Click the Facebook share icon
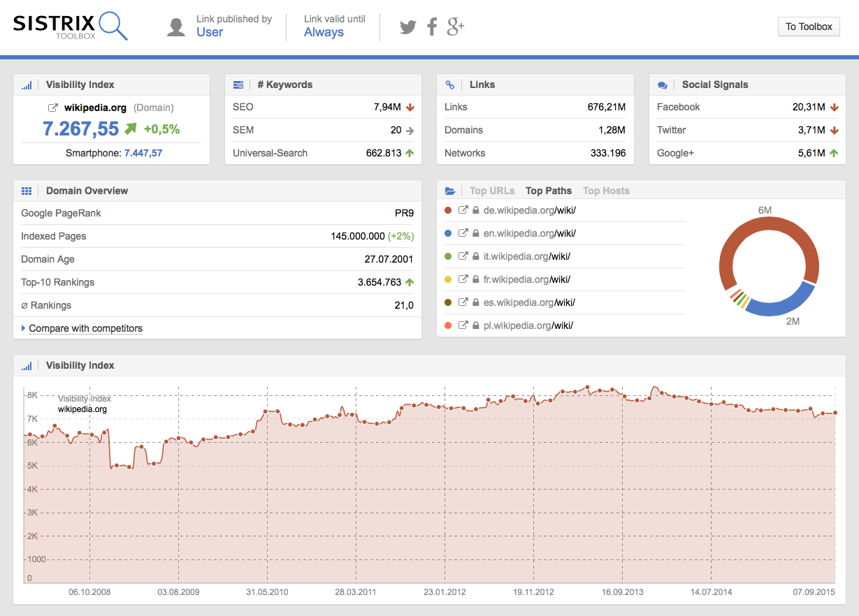The height and width of the screenshot is (616, 859). tap(432, 27)
